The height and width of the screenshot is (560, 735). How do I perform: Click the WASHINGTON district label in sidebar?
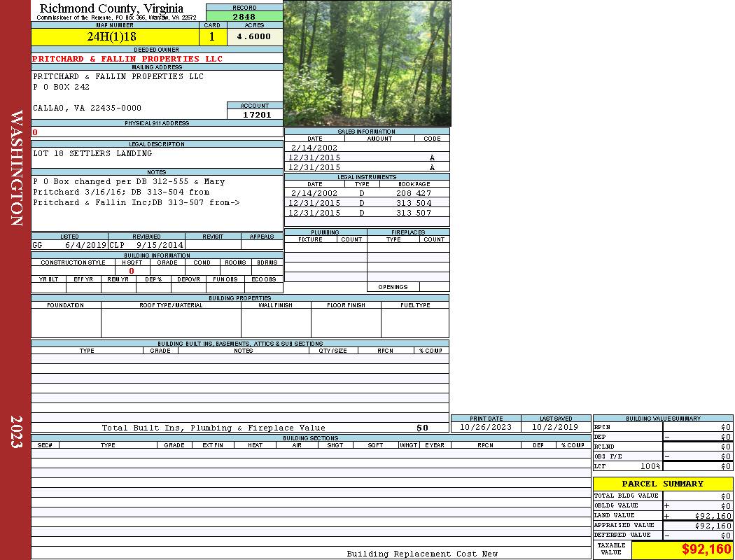(16, 167)
